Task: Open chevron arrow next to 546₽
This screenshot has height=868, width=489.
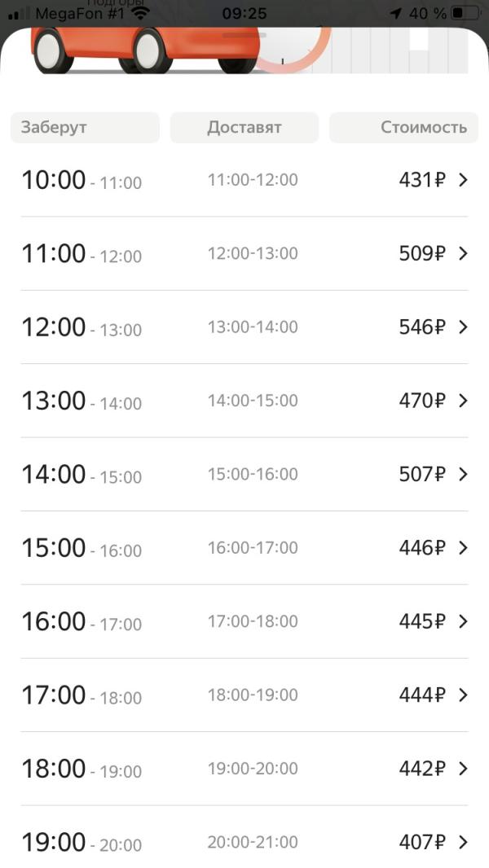Action: pos(464,327)
